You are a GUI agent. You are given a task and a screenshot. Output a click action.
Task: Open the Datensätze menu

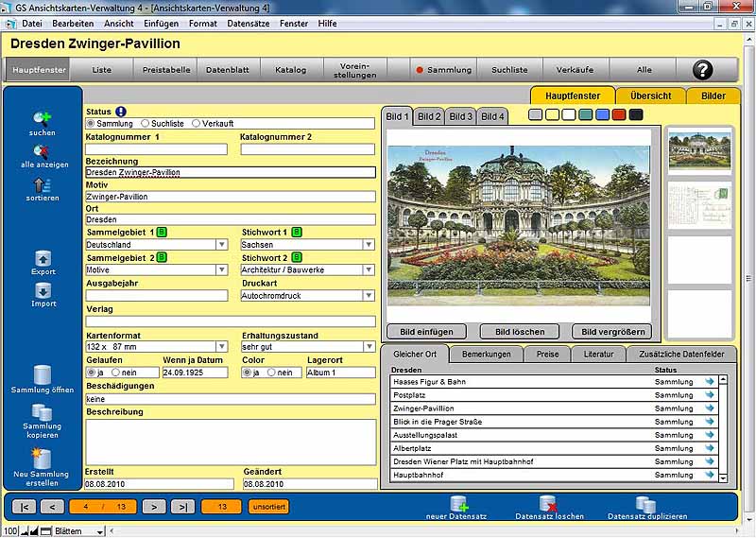pyautogui.click(x=249, y=23)
